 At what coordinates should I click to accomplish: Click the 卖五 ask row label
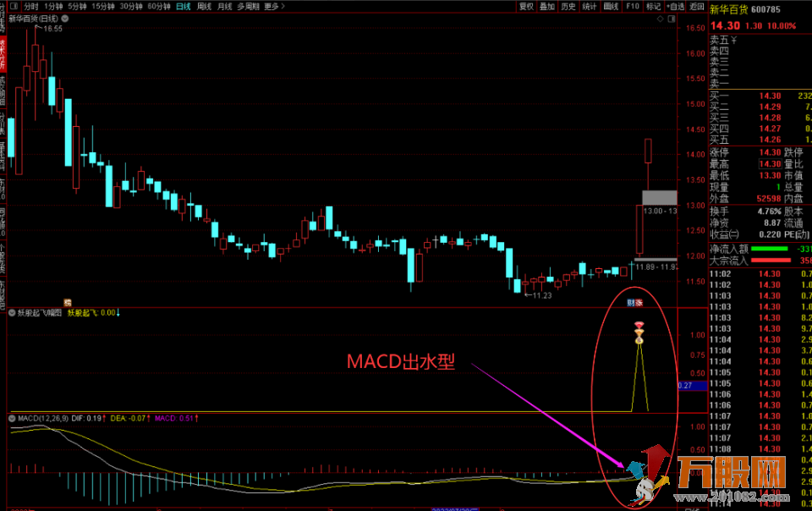719,40
